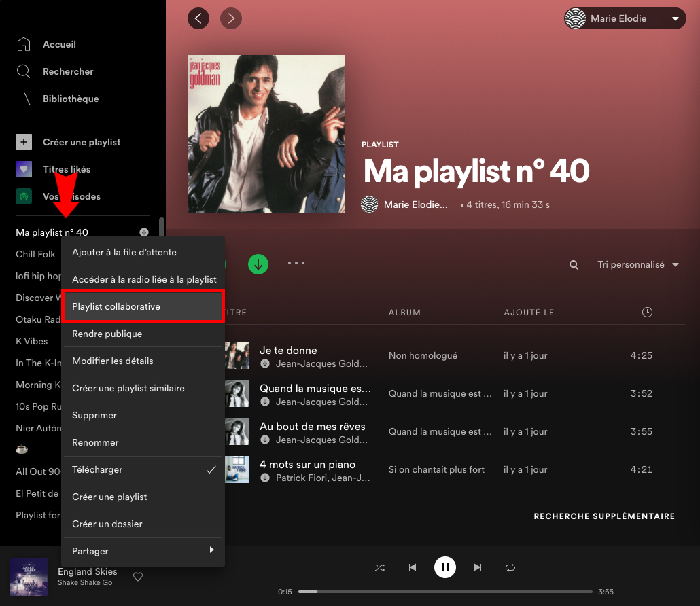Open the playlist more options ellipsis
This screenshot has width=700, height=606.
296,264
